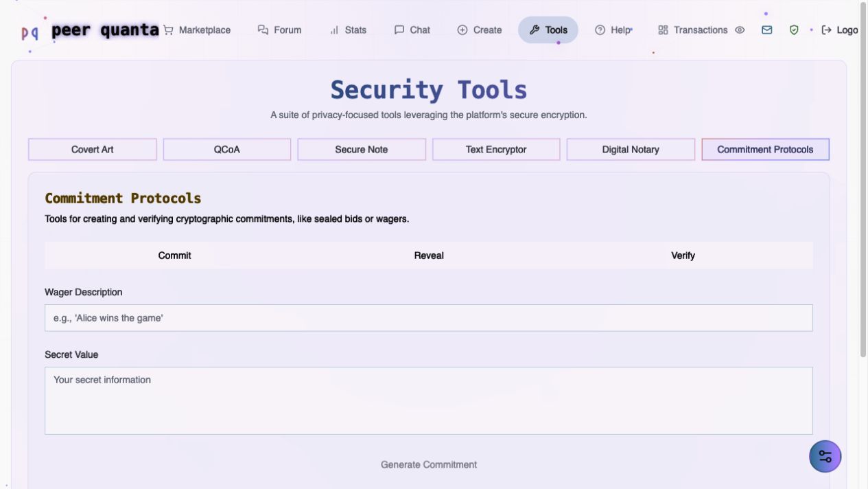Viewport: 868px width, 489px height.
Task: Go to the Forum page
Action: tap(279, 30)
